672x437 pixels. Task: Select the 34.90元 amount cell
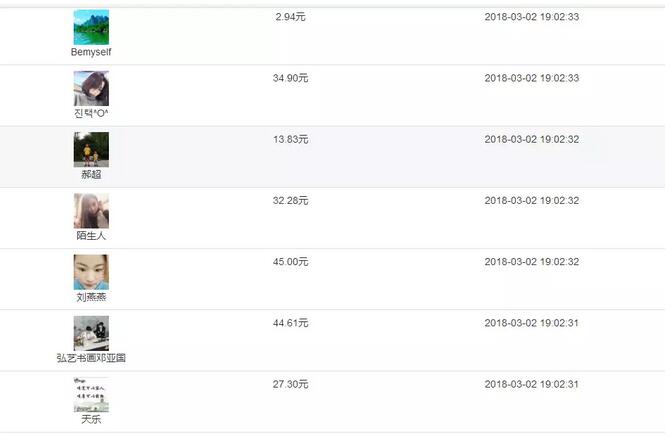[x=291, y=78]
